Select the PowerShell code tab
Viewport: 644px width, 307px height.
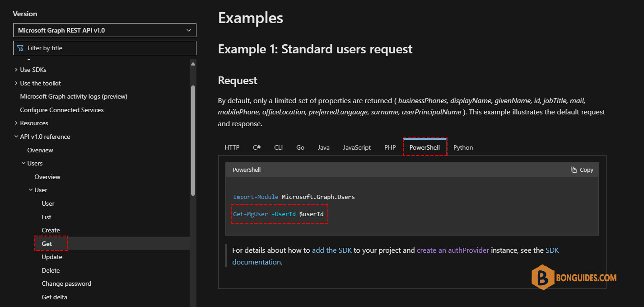[x=425, y=147]
